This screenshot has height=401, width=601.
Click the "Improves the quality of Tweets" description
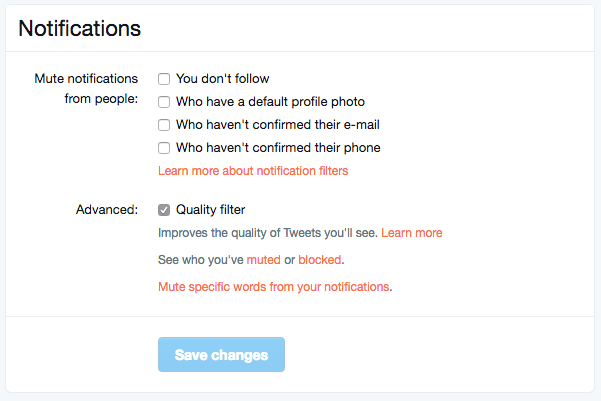pyautogui.click(x=268, y=233)
